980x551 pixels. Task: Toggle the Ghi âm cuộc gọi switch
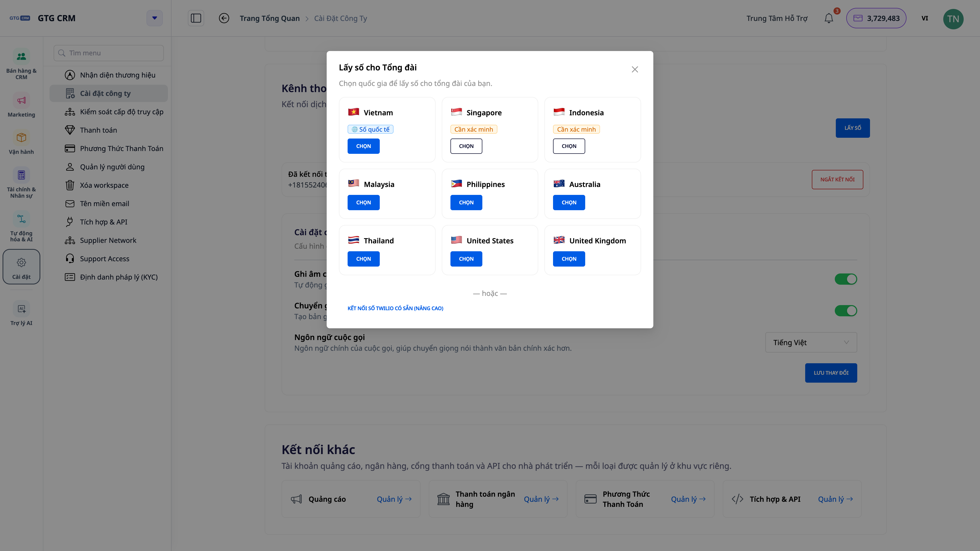(x=846, y=279)
